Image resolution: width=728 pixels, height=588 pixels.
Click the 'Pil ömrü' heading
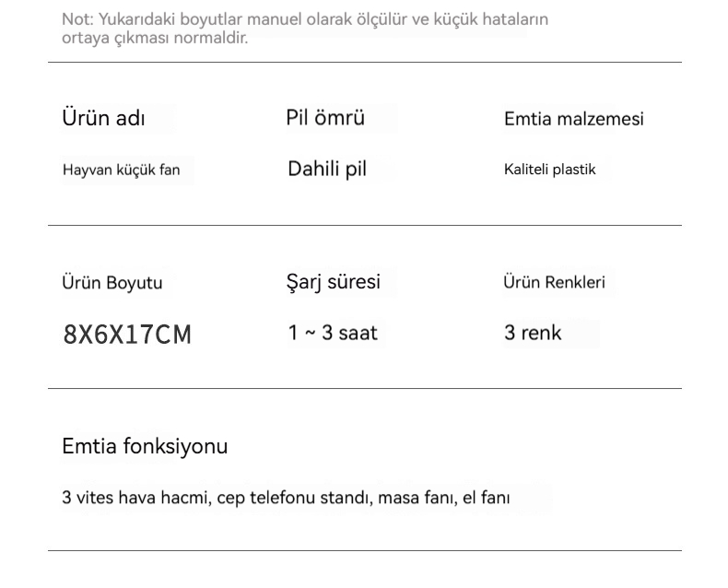325,118
